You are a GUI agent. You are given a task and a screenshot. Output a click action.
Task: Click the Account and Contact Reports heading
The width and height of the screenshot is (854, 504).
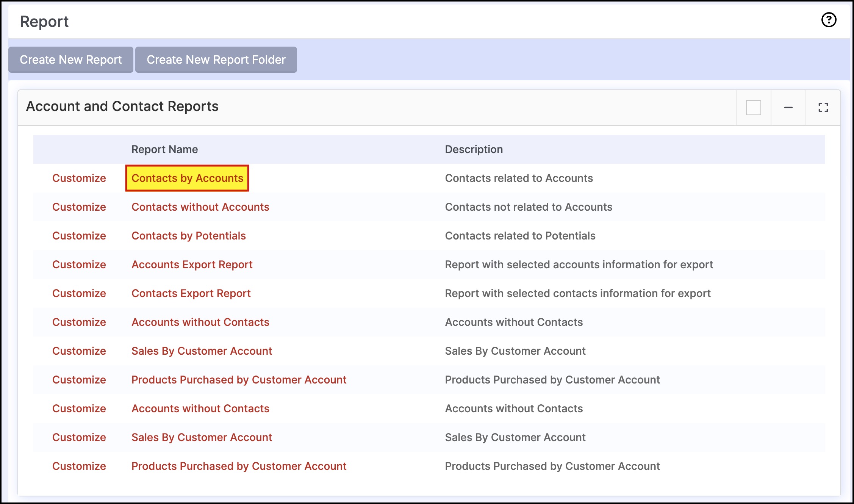click(122, 106)
